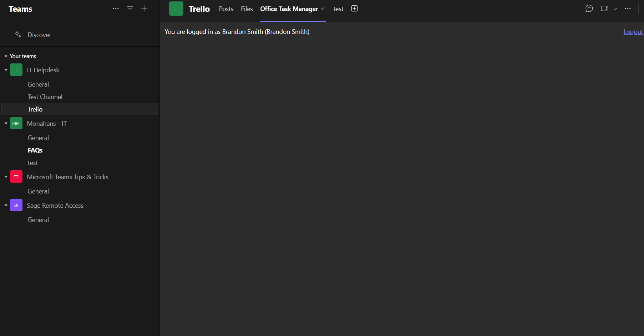Select the Office Task Manager tab
The image size is (644, 336).
coord(289,9)
